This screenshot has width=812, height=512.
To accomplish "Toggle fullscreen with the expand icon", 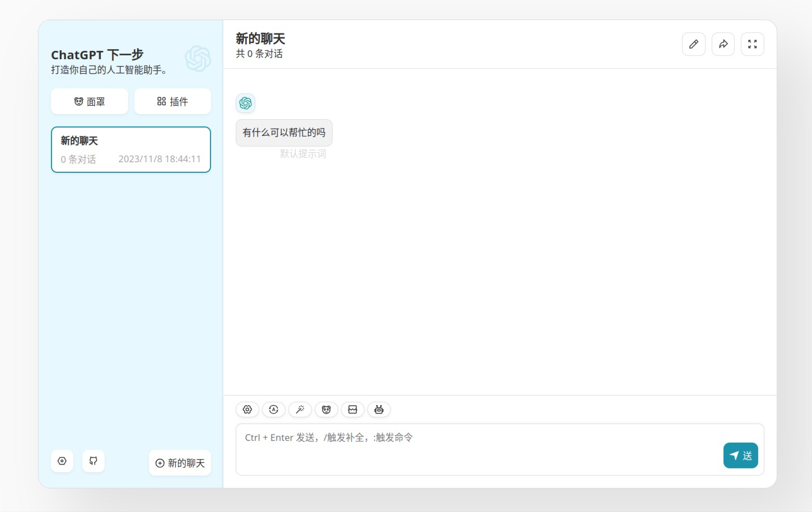I will 753,44.
